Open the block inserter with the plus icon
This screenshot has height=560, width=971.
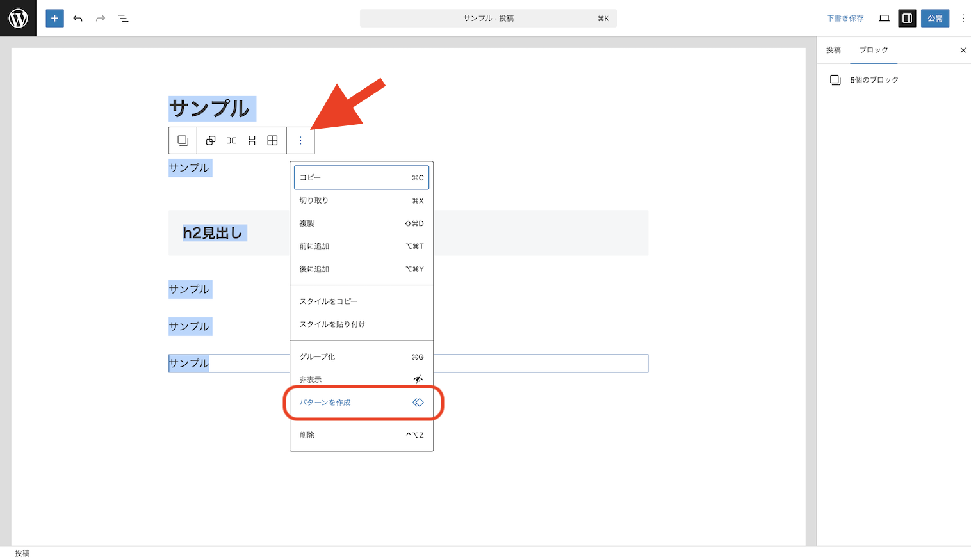54,18
